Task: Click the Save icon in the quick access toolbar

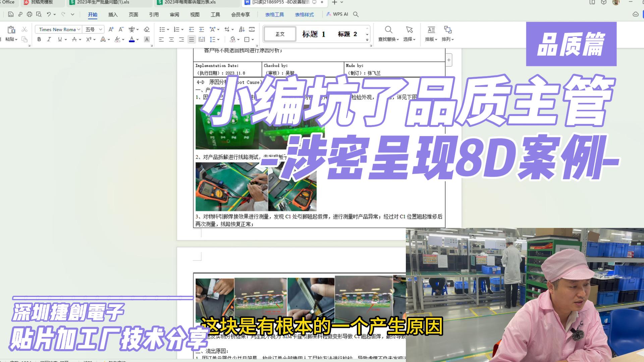Action: point(11,15)
